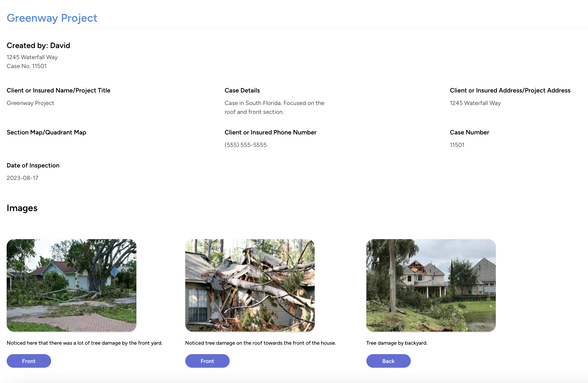Screen dimensions: 588x383
Task: Click the Case Number value 11501
Action: coord(457,145)
